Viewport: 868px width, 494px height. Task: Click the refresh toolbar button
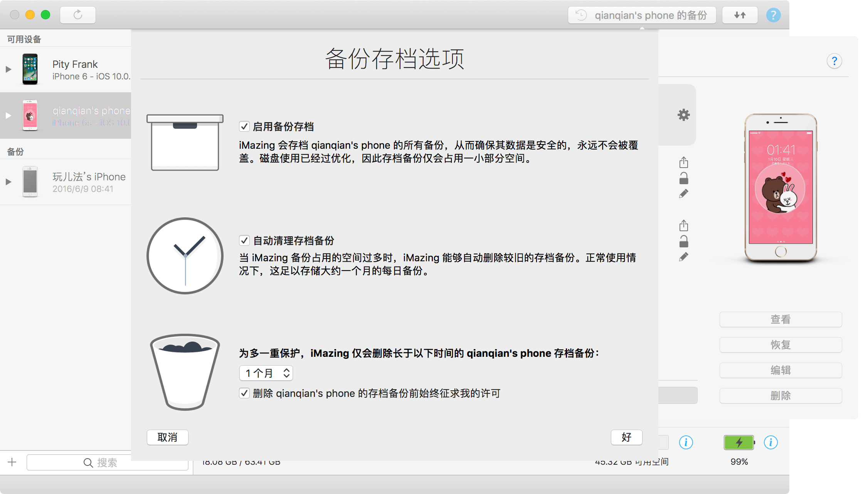(78, 15)
